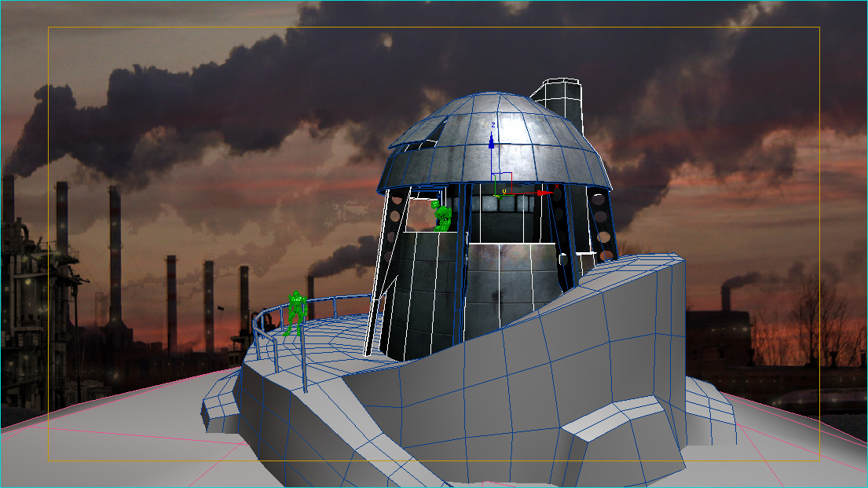
Task: Click the red X-axis arrow of the gizmo
Action: click(x=544, y=192)
